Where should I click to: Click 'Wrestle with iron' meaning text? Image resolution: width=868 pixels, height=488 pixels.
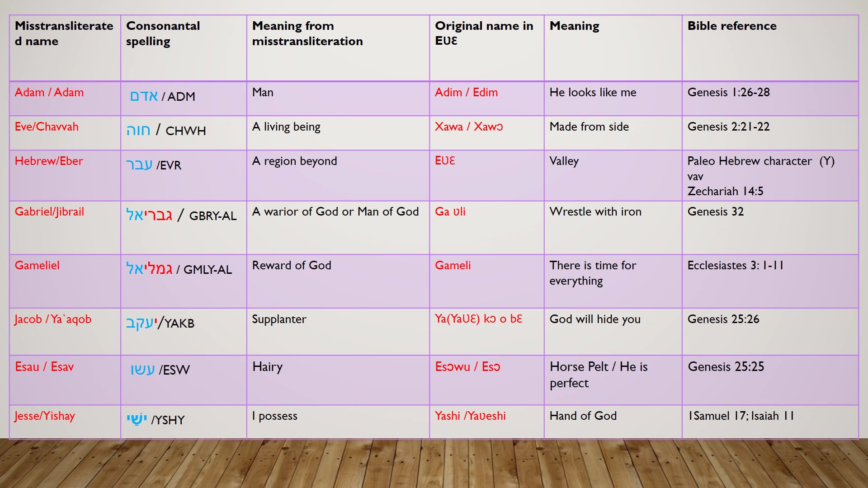tap(595, 212)
